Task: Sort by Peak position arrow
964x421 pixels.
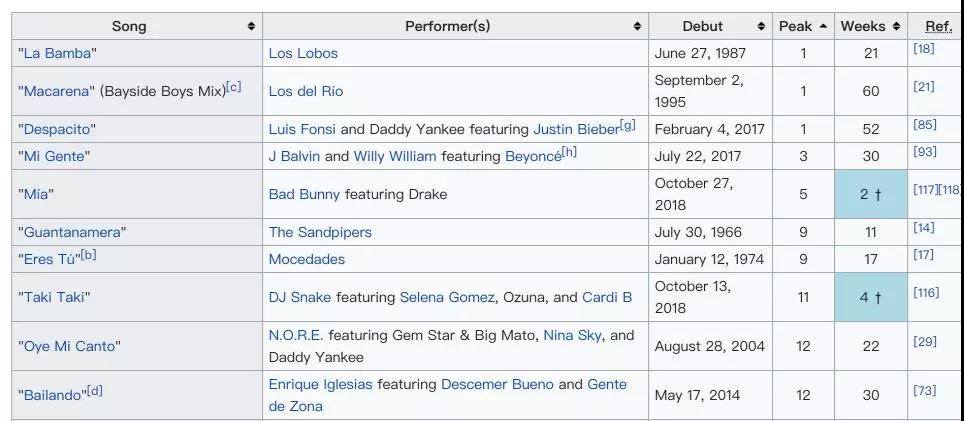Action: tap(823, 27)
